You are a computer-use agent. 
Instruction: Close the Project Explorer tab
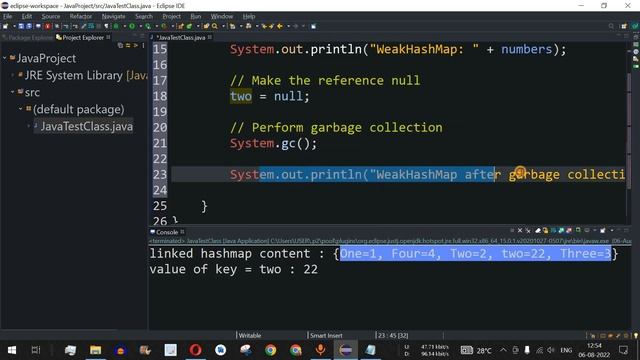[x=108, y=37]
